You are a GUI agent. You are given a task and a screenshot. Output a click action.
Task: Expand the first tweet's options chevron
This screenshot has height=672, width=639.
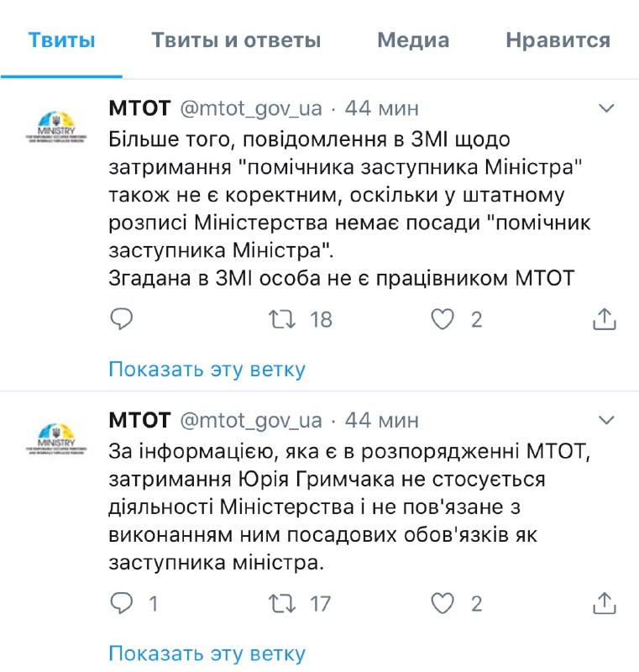pyautogui.click(x=605, y=108)
